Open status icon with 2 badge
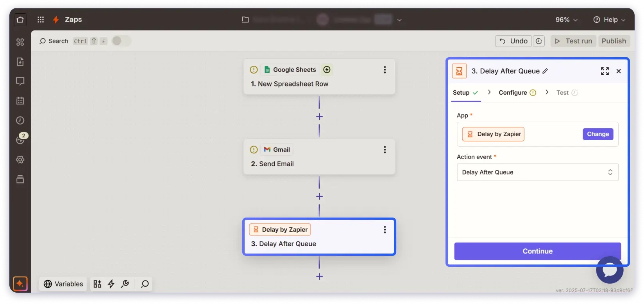 [x=21, y=139]
